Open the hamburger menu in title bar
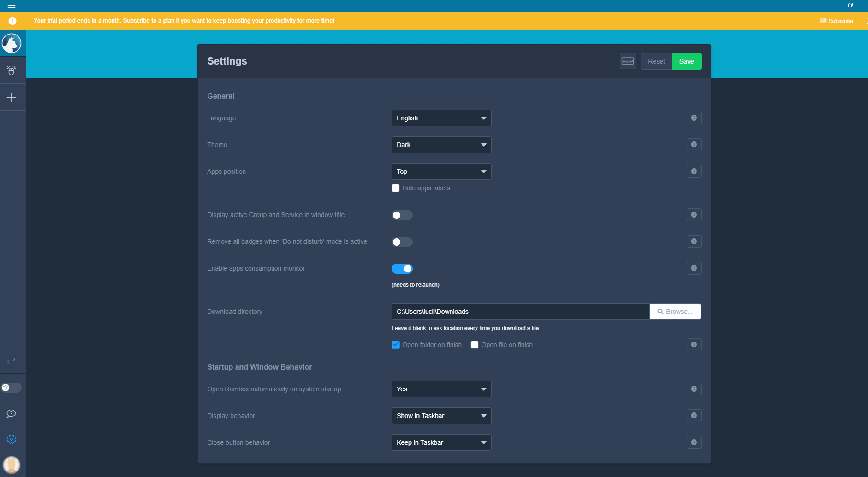 click(12, 6)
